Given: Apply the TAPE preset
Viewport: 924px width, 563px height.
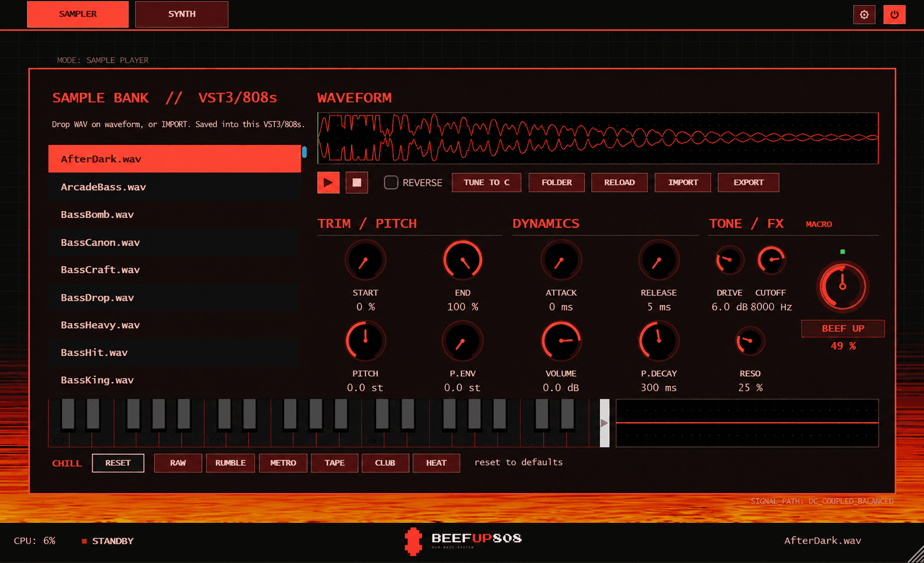Looking at the screenshot, I should coord(334,463).
